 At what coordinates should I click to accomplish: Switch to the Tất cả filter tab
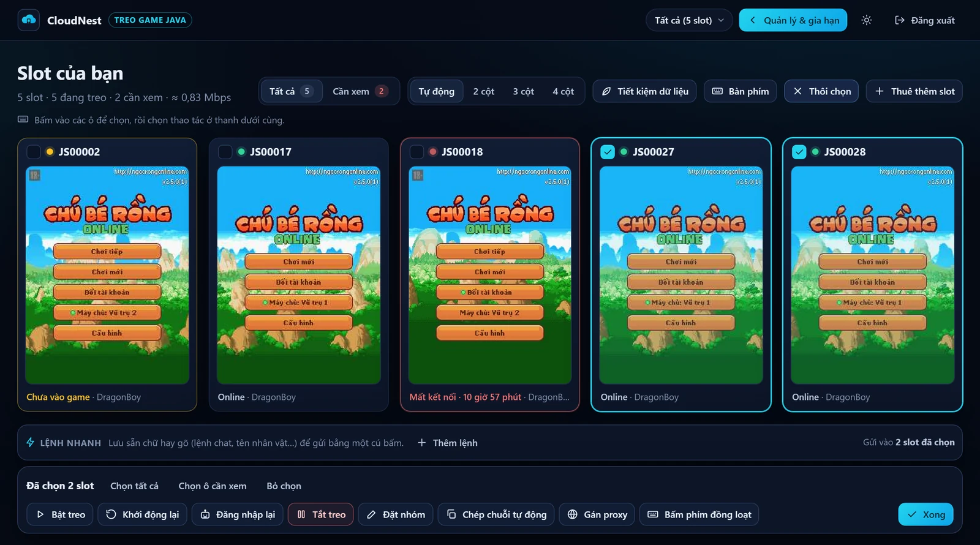coord(292,91)
